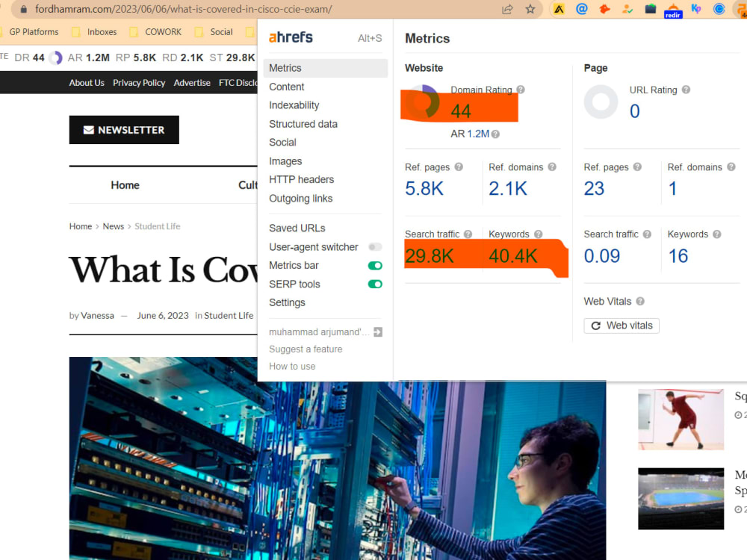Open the yellow black-A extension icon
747x560 pixels.
coord(559,9)
